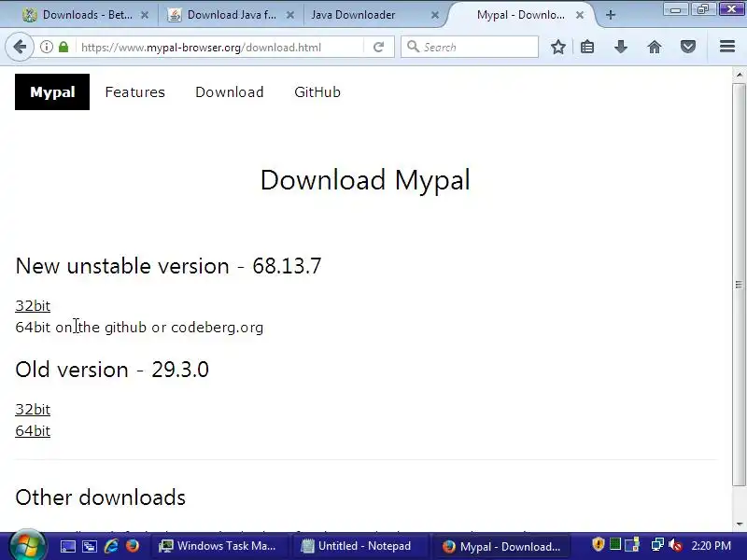The image size is (747, 560).
Task: Open the muted volume tray icon
Action: tap(675, 545)
